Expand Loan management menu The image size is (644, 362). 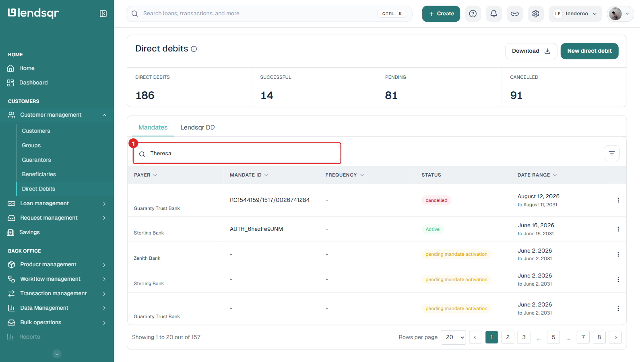57,204
